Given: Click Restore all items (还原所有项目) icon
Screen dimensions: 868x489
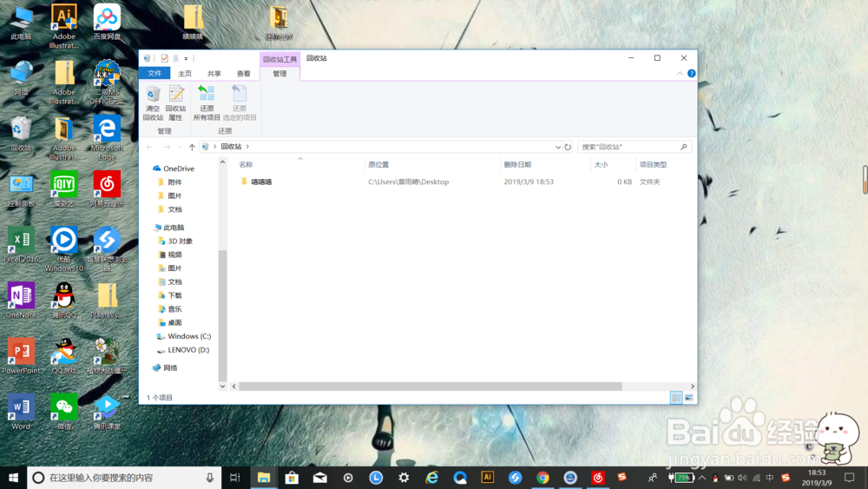Looking at the screenshot, I should (x=207, y=103).
